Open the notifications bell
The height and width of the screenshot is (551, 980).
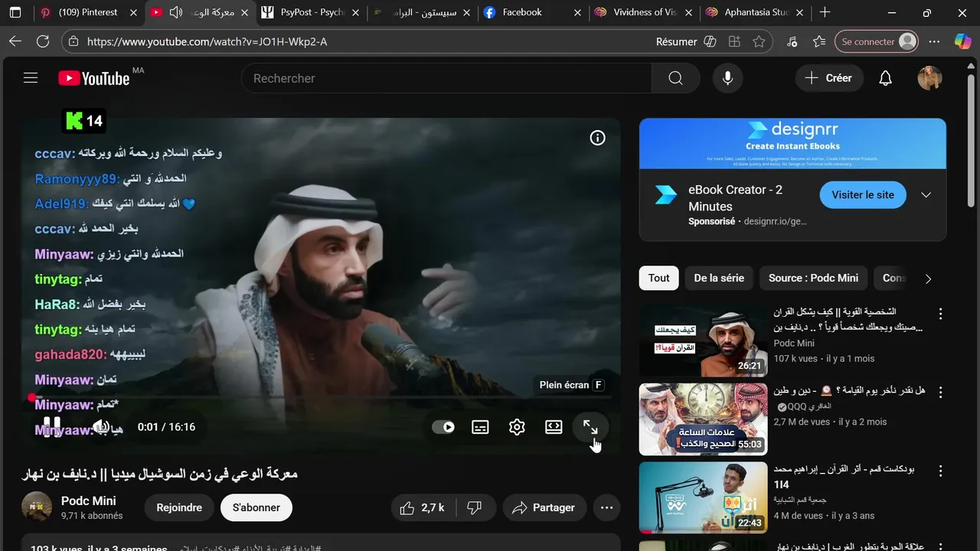pos(886,78)
